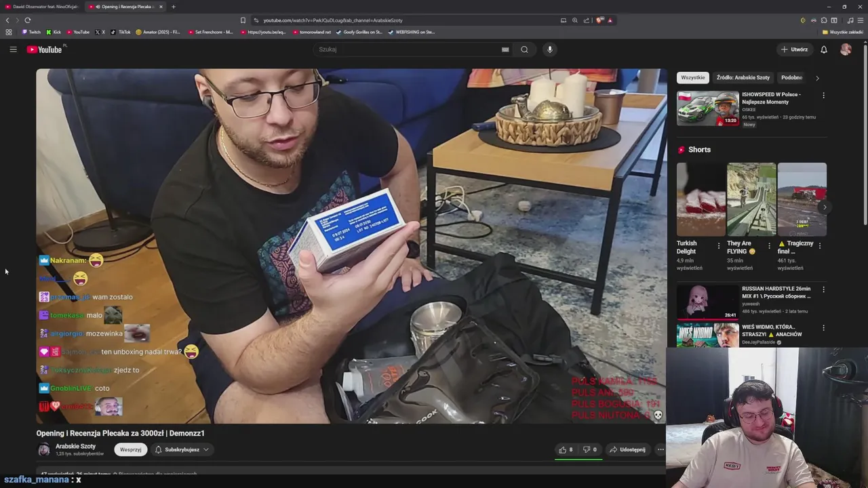Bookmark this page icon in address bar
Image resolution: width=868 pixels, height=488 pixels.
[243, 20]
